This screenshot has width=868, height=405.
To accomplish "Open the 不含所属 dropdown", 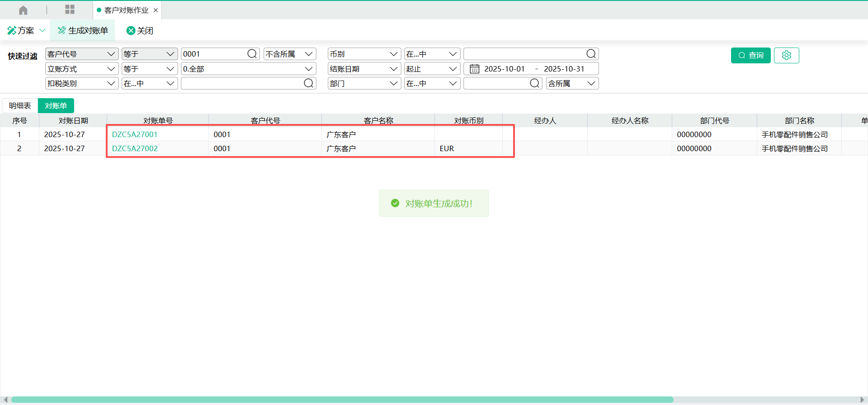I will (x=289, y=54).
